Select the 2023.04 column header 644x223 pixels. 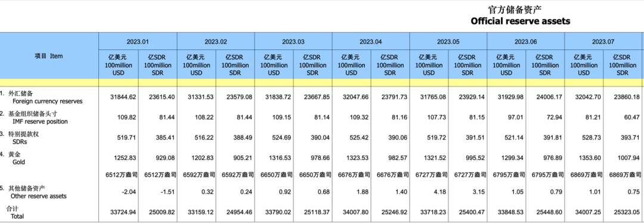pos(371,42)
